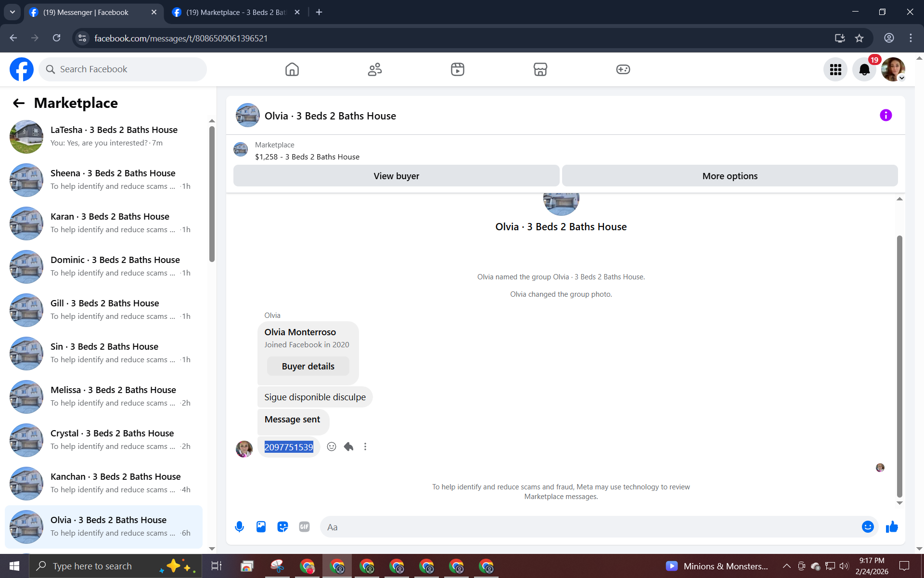Attach a photo using the image icon

click(x=261, y=527)
